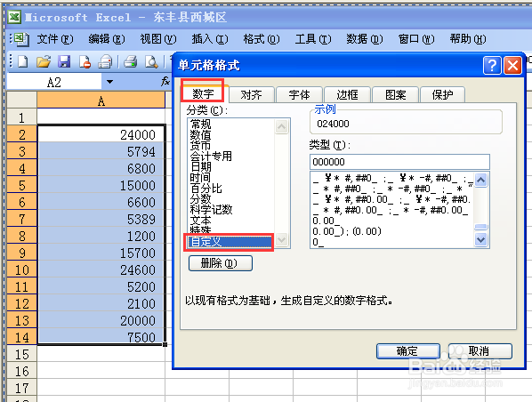Switch to the 图案 tab
This screenshot has height=402, width=532.
pos(395,94)
